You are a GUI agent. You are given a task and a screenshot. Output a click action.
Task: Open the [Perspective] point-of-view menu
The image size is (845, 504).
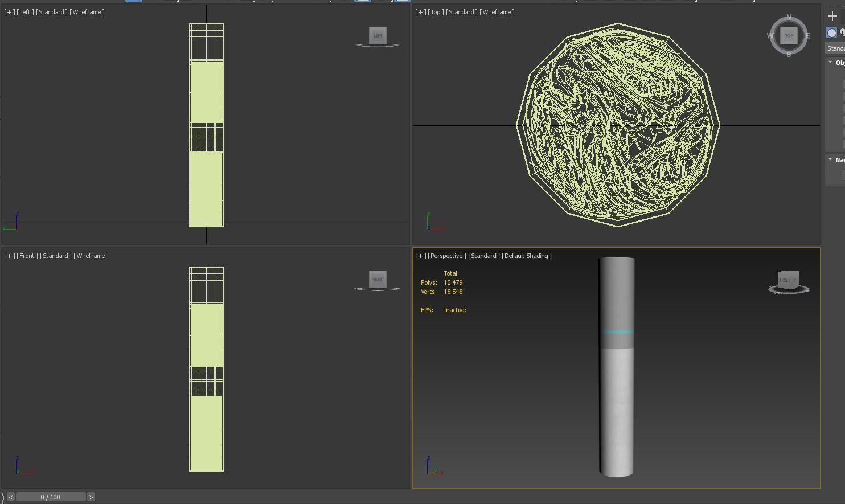tap(447, 256)
